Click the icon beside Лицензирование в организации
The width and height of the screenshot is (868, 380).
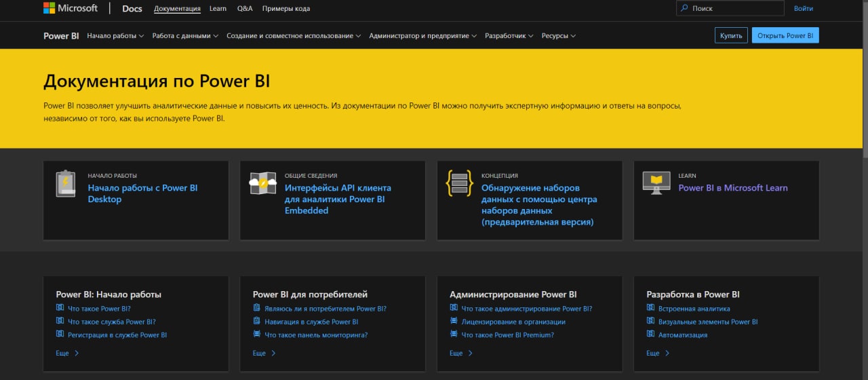[x=454, y=322]
